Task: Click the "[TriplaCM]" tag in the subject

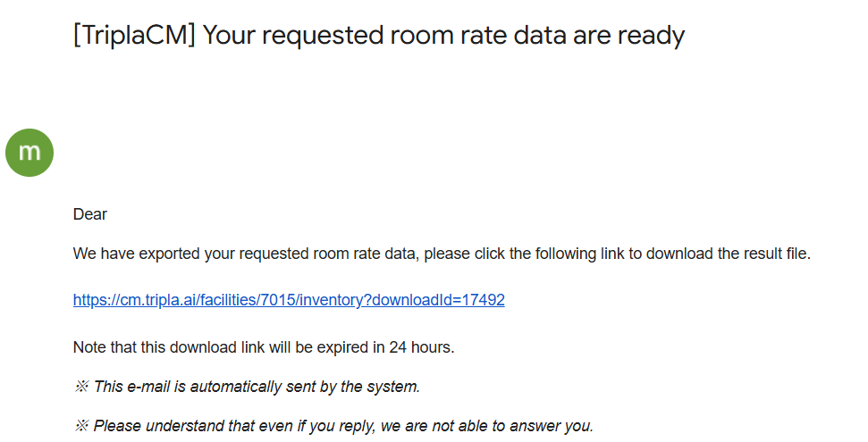Action: click(133, 36)
